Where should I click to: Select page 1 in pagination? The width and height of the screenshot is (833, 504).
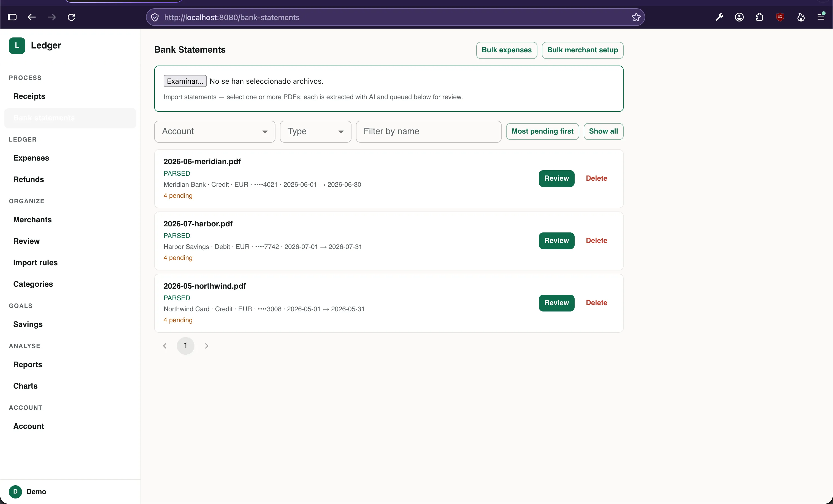(185, 346)
